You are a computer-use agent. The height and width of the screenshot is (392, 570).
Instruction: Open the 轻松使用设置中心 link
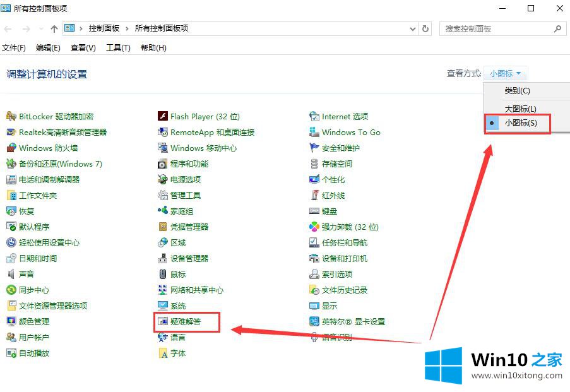[49, 243]
